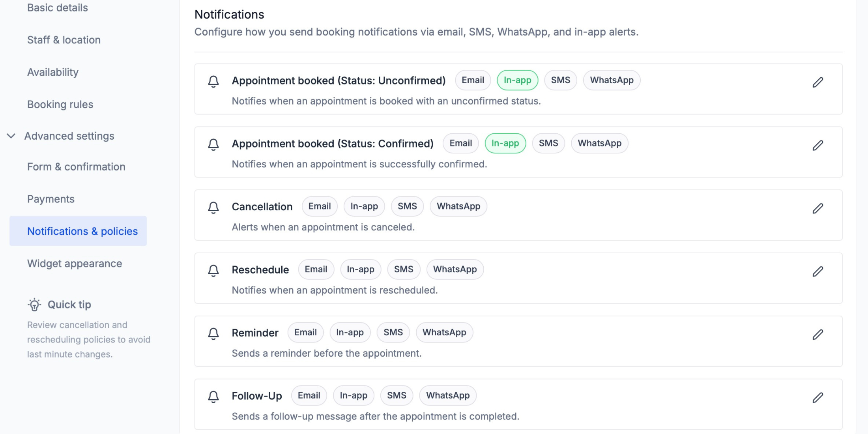The image size is (868, 434).
Task: Toggle Email chip for Unconfirmed appointment
Action: click(x=473, y=80)
